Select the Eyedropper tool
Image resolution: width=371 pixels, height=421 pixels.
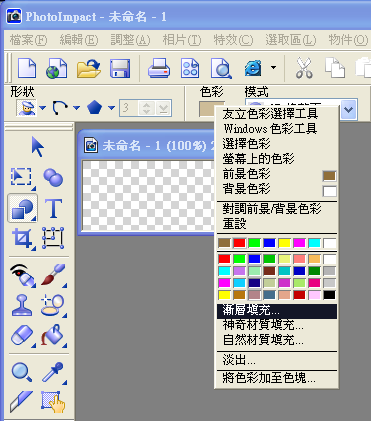pos(53,372)
